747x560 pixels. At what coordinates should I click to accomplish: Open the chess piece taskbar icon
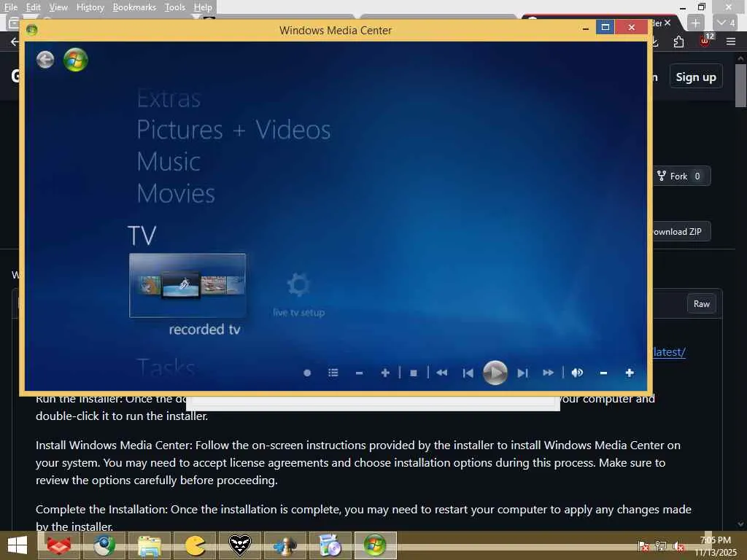pos(285,545)
